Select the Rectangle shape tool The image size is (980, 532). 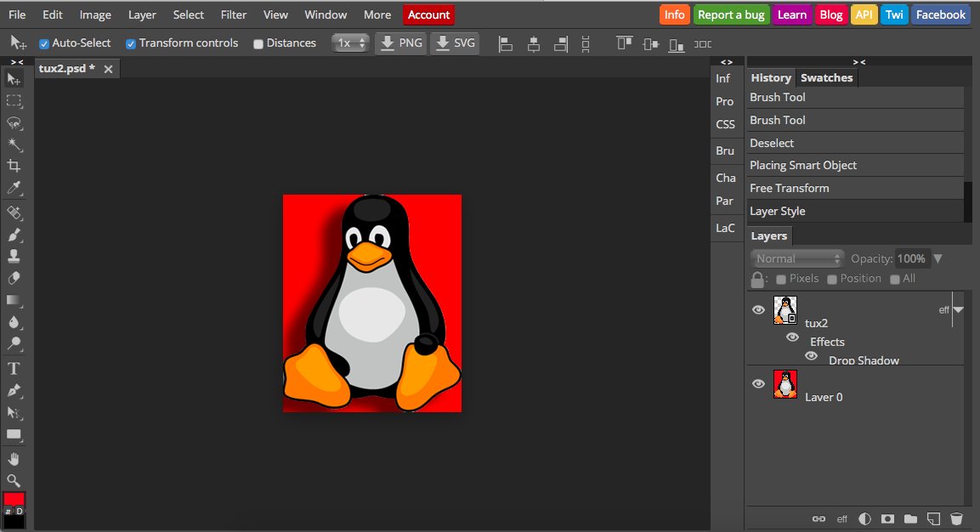pos(14,434)
